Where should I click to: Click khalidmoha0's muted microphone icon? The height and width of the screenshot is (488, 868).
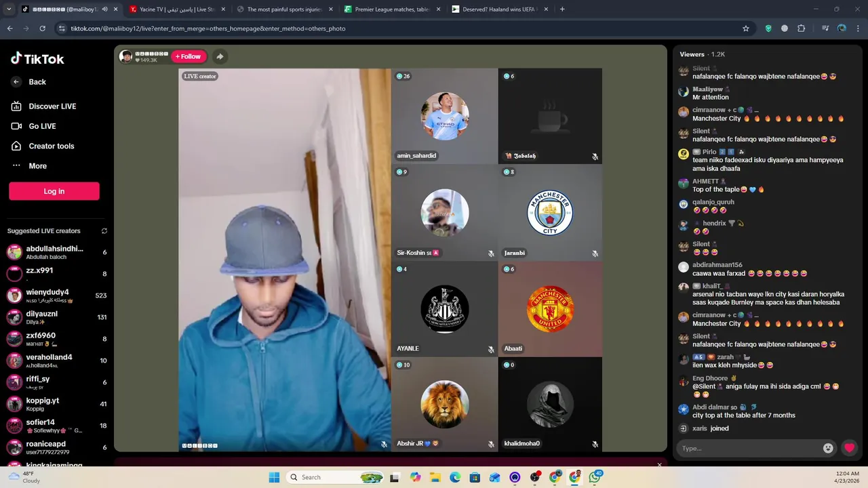[595, 445]
